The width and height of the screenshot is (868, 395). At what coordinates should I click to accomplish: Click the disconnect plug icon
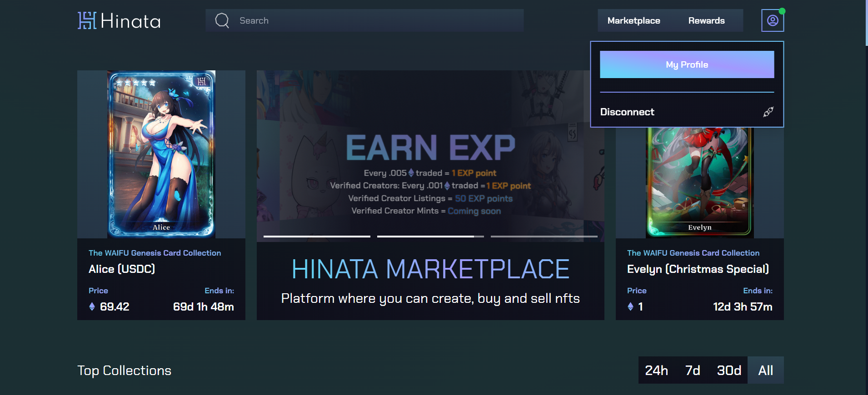[x=768, y=112]
